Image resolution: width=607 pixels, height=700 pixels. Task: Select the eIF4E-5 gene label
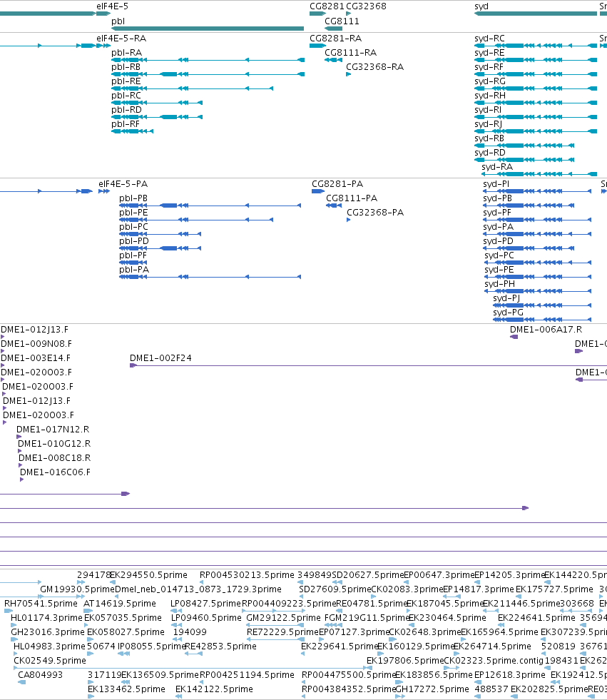[x=113, y=6]
